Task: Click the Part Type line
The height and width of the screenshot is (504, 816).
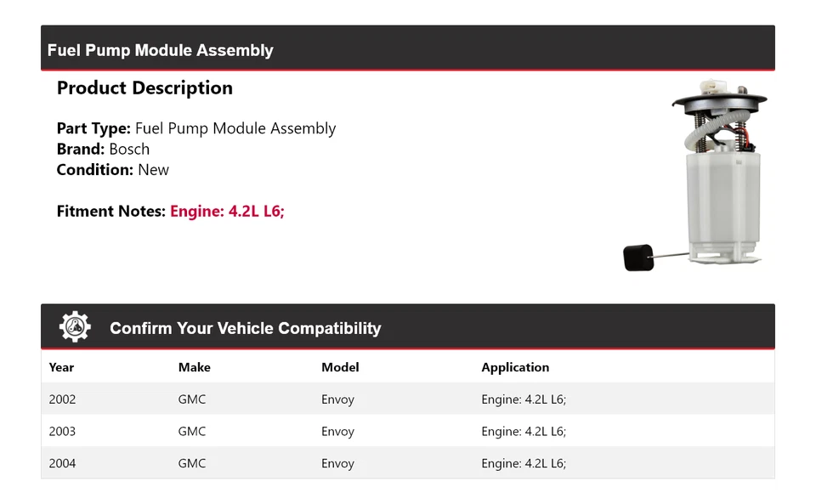Action: click(x=196, y=128)
